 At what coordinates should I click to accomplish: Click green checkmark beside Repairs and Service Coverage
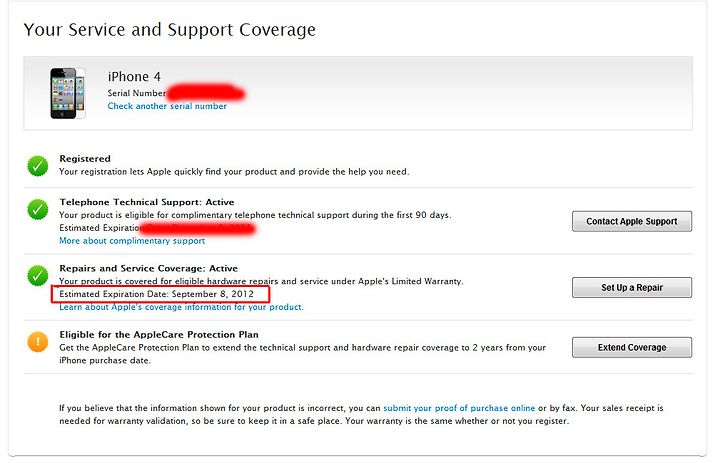coord(38,276)
